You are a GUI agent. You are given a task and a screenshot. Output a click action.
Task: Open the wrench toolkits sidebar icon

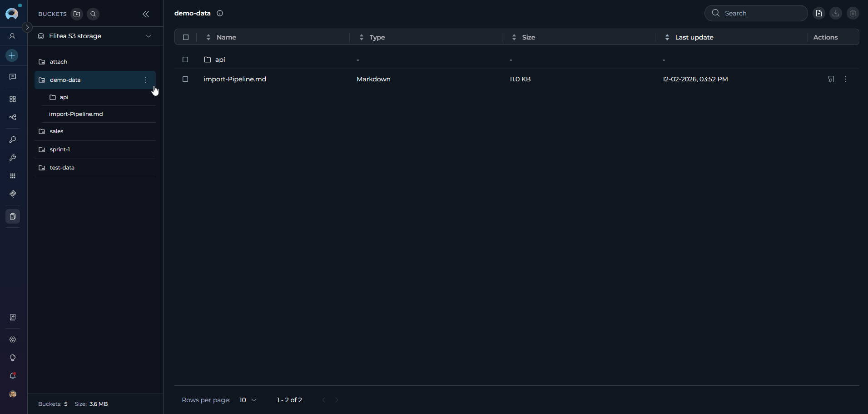(13, 158)
